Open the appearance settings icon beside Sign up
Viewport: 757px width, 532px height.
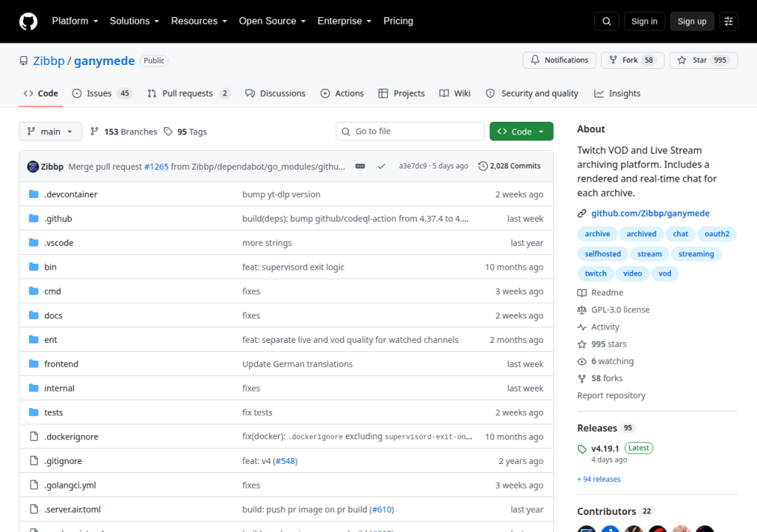pos(728,21)
